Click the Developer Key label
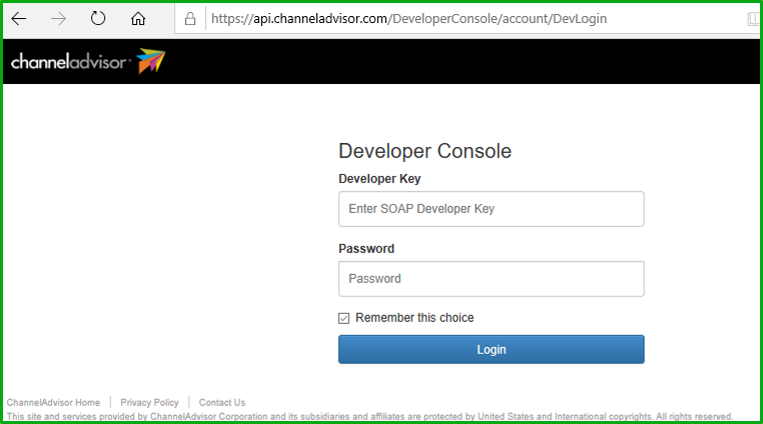The image size is (763, 424). coord(380,179)
